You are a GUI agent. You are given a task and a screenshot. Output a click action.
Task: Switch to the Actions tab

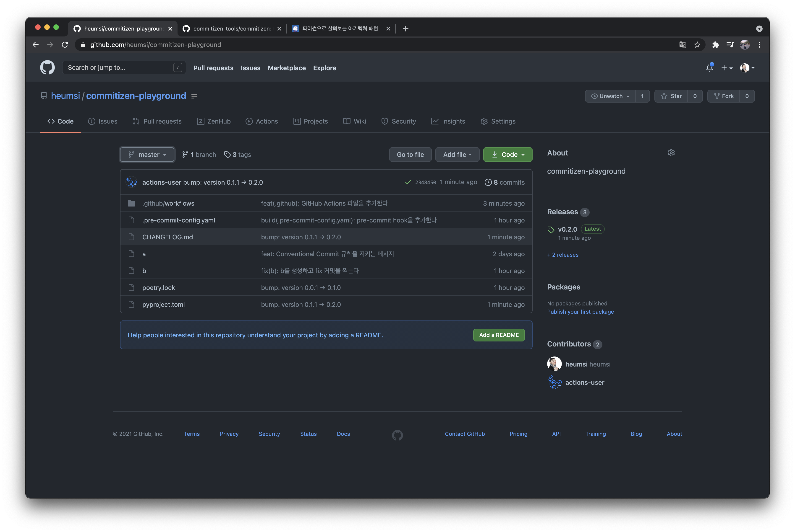[x=262, y=121]
